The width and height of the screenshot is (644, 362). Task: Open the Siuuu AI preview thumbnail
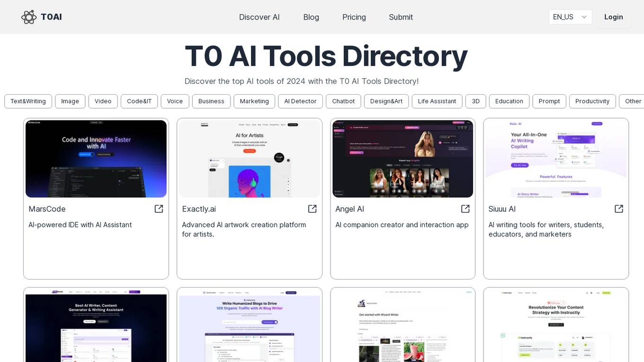[556, 159]
